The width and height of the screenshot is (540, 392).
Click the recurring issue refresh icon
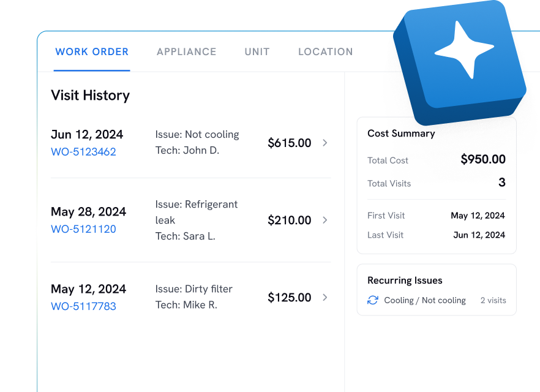[373, 300]
